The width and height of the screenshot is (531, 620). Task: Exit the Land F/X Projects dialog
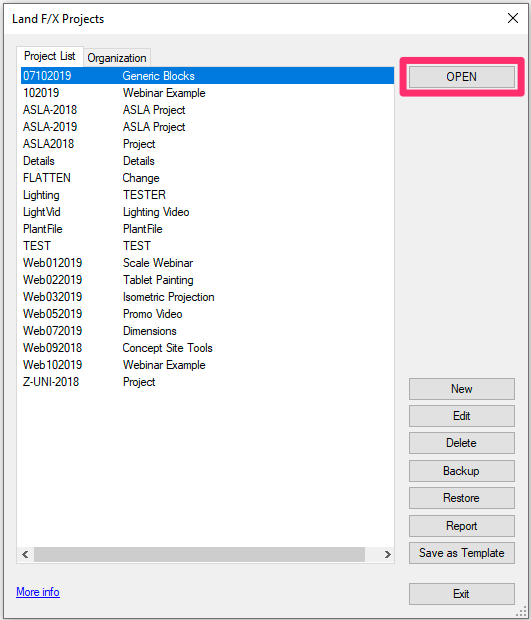(x=461, y=594)
